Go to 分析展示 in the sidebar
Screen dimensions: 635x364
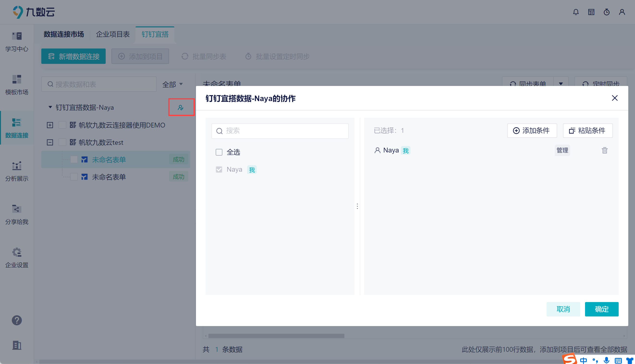click(17, 171)
